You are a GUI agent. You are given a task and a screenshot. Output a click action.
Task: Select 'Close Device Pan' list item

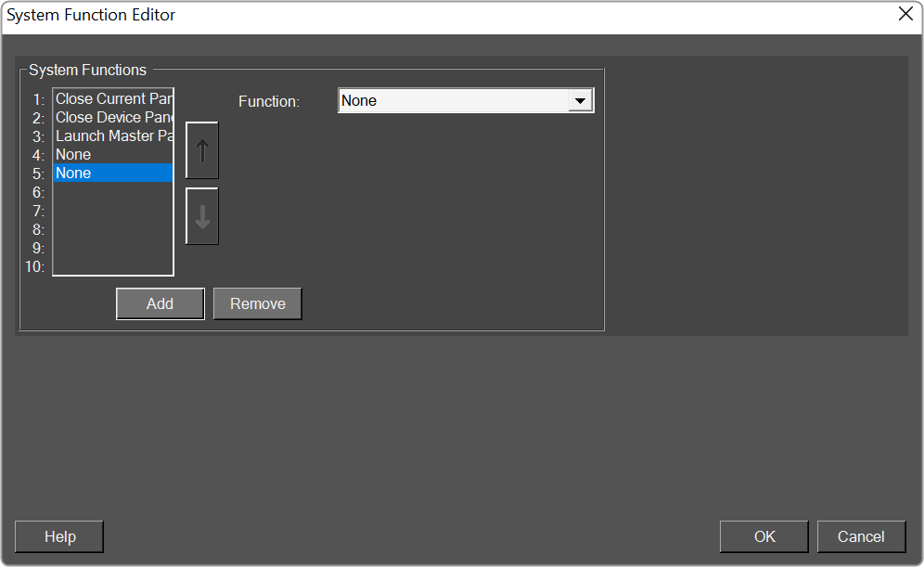pyautogui.click(x=113, y=117)
